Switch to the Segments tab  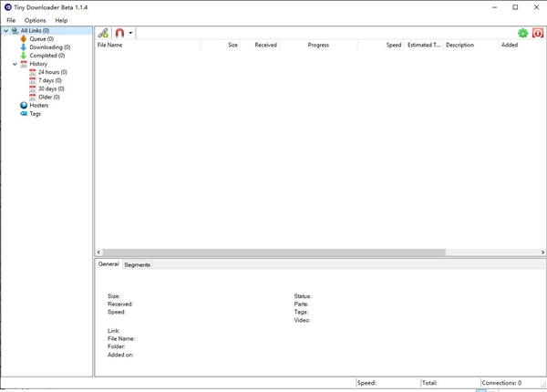coord(137,264)
